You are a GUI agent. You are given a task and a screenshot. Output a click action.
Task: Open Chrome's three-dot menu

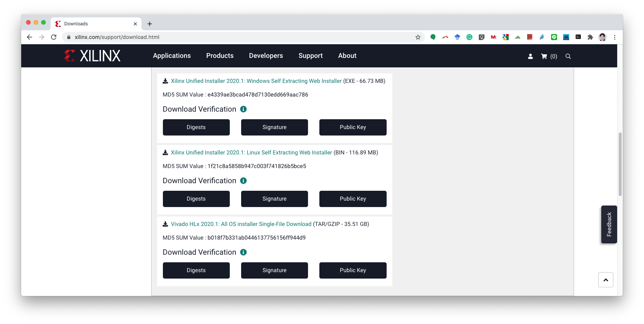pos(615,37)
